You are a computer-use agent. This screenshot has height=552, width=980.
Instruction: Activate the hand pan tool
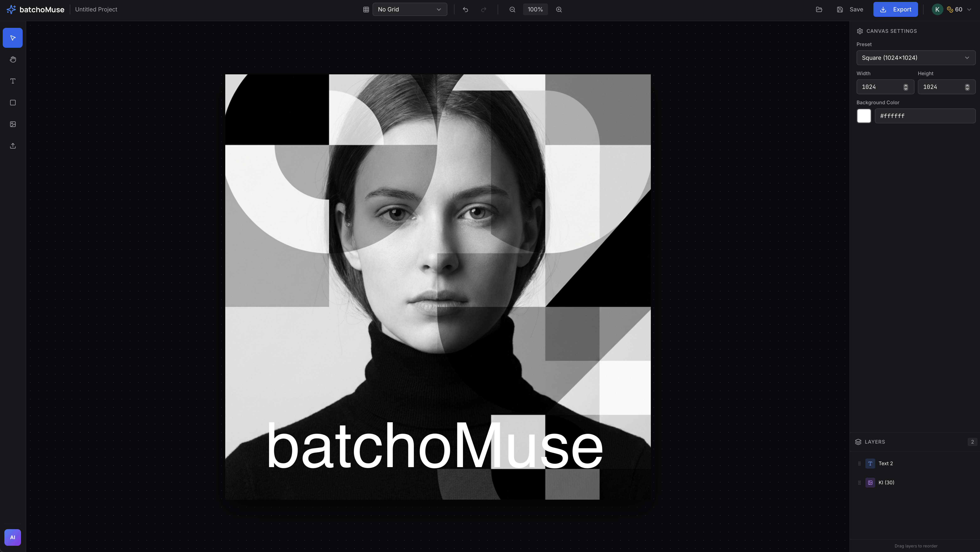coord(12,59)
